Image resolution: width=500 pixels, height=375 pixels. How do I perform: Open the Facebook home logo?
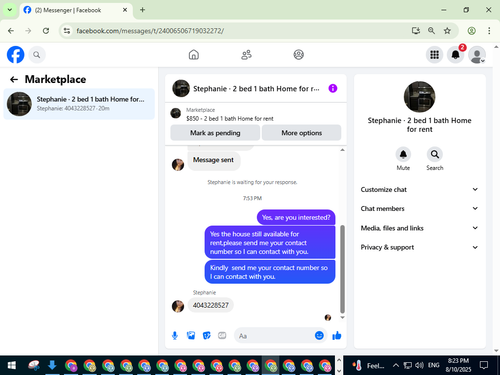[x=15, y=55]
